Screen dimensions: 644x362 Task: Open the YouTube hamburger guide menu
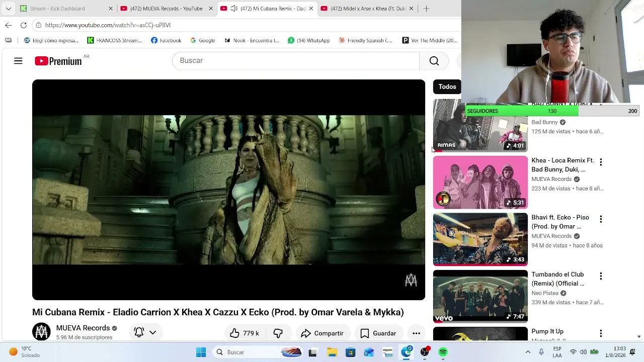(x=18, y=61)
